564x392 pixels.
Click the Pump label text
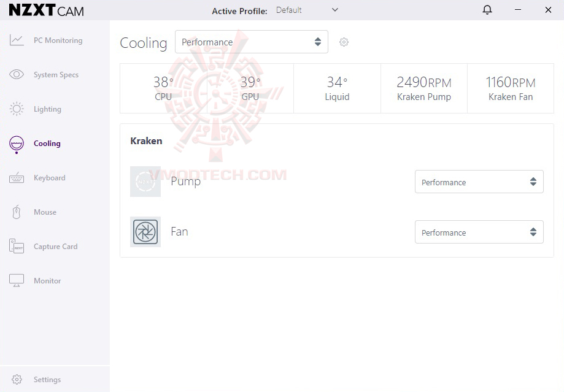click(185, 182)
